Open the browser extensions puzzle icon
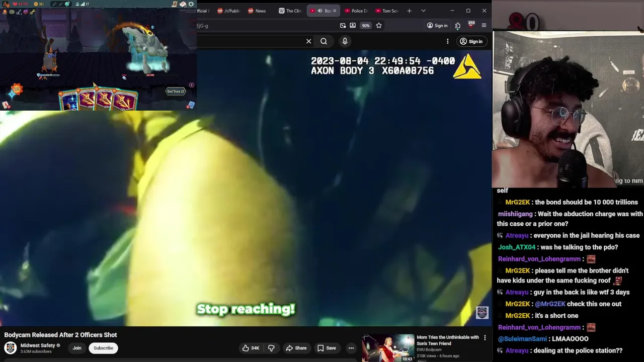 [x=458, y=26]
